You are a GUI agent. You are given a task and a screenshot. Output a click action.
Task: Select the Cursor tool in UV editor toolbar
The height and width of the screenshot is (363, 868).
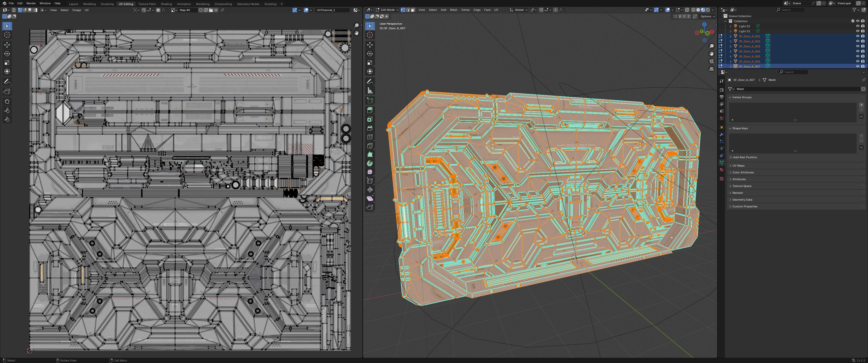coord(7,35)
